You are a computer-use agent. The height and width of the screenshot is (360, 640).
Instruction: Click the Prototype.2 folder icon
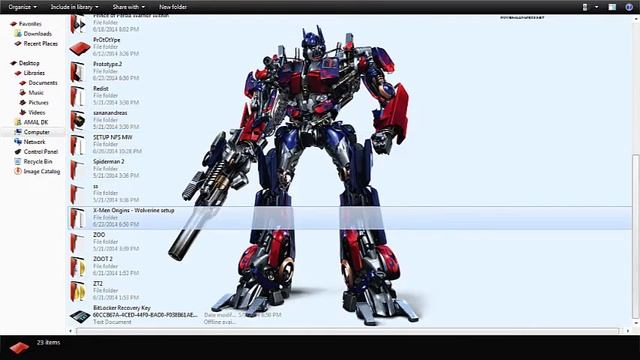[x=78, y=72]
